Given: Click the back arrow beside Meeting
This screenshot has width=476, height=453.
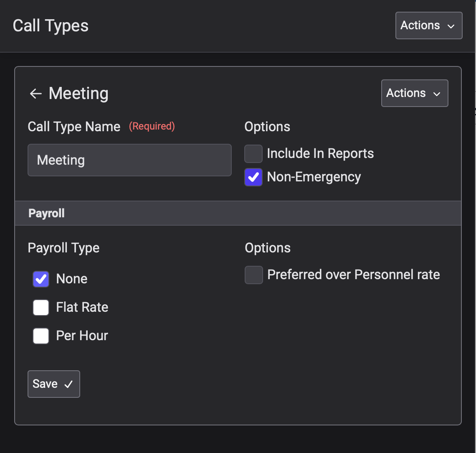Looking at the screenshot, I should [36, 94].
